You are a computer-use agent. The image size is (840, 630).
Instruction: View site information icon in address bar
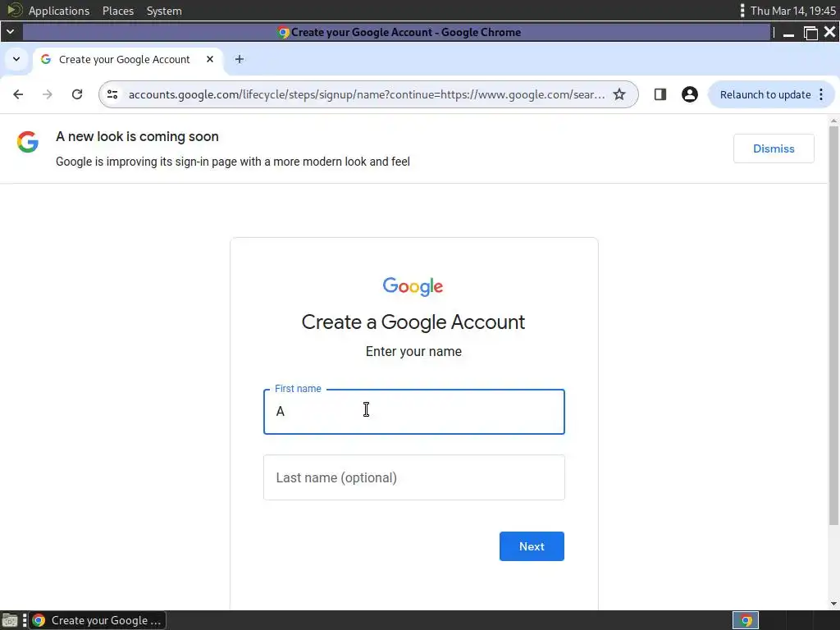point(112,94)
